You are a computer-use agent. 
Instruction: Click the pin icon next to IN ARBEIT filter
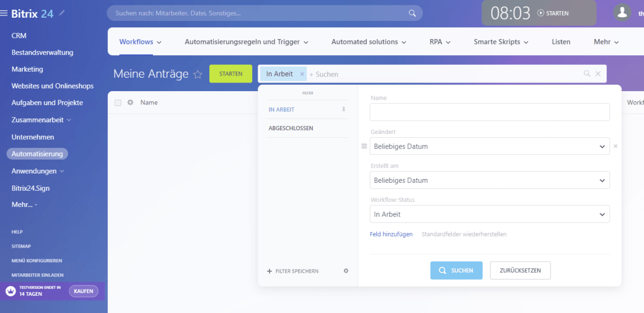point(344,109)
